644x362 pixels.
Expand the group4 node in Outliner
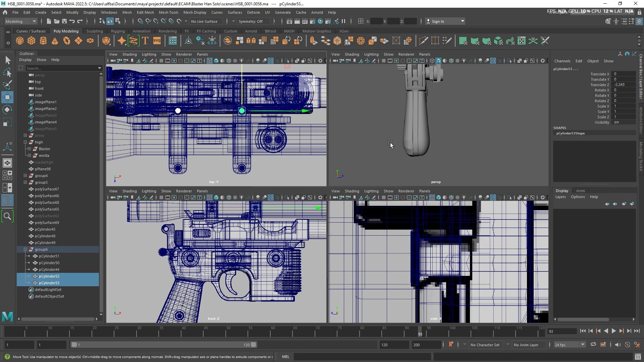(x=25, y=176)
